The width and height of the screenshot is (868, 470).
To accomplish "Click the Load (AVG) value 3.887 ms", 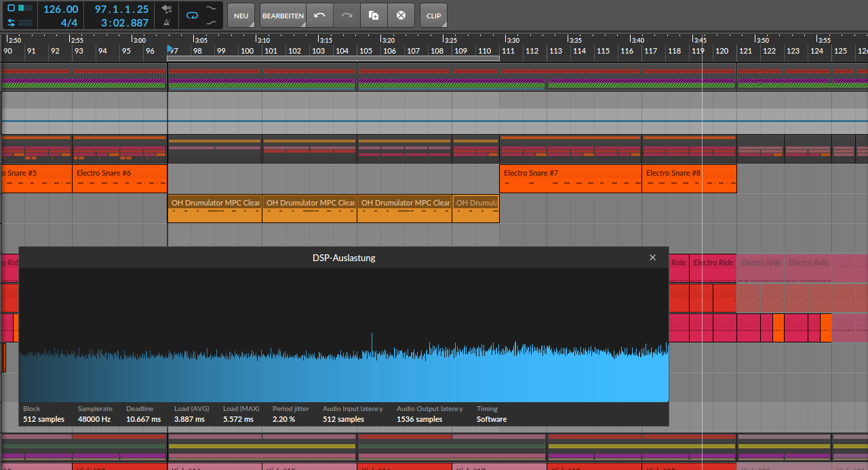I will click(189, 419).
